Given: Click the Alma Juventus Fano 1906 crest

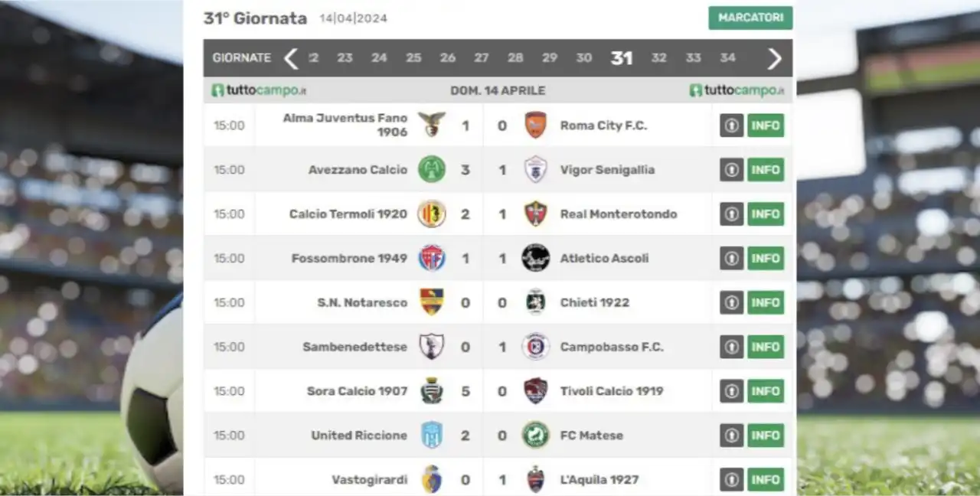Looking at the screenshot, I should pos(432,125).
